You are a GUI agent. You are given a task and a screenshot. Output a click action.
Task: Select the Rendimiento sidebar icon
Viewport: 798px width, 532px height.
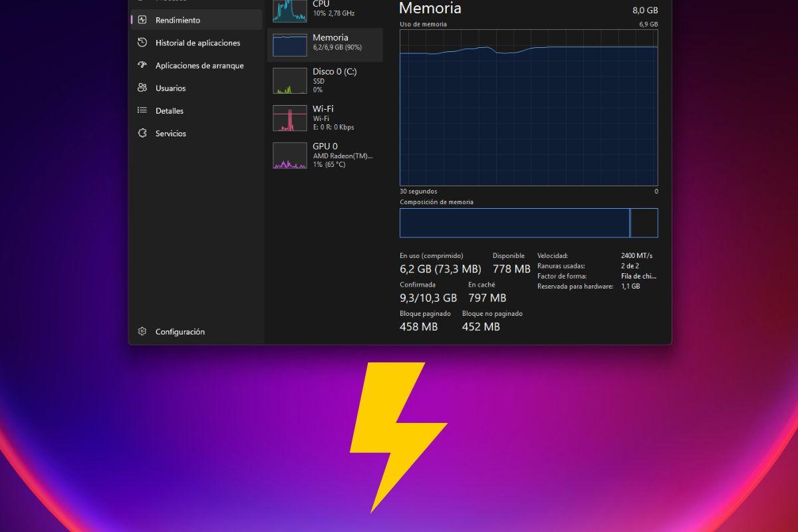click(x=143, y=20)
